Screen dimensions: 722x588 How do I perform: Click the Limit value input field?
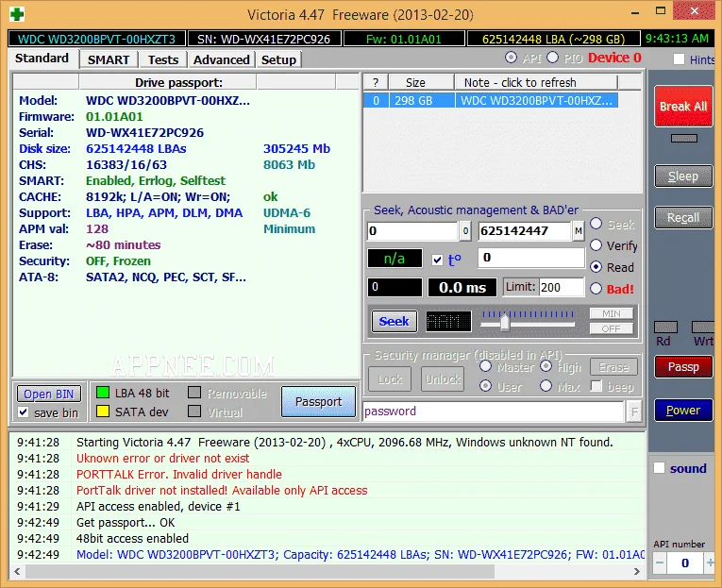[562, 287]
